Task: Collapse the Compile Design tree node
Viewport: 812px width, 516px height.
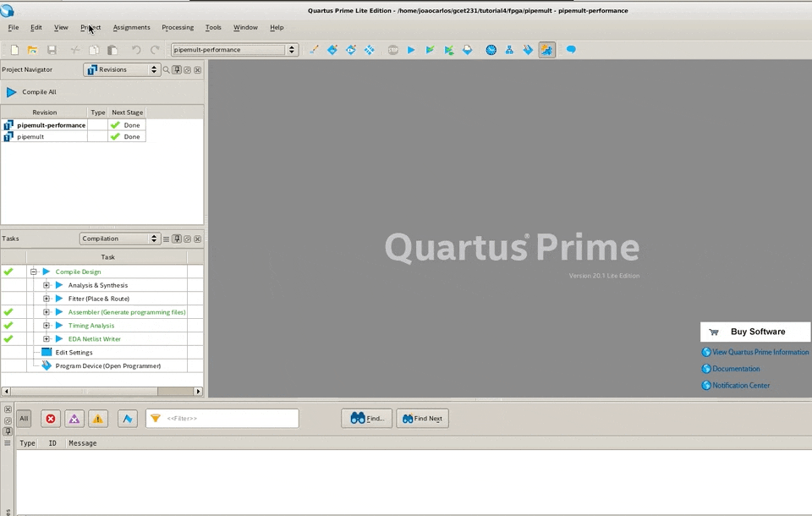Action: 34,272
